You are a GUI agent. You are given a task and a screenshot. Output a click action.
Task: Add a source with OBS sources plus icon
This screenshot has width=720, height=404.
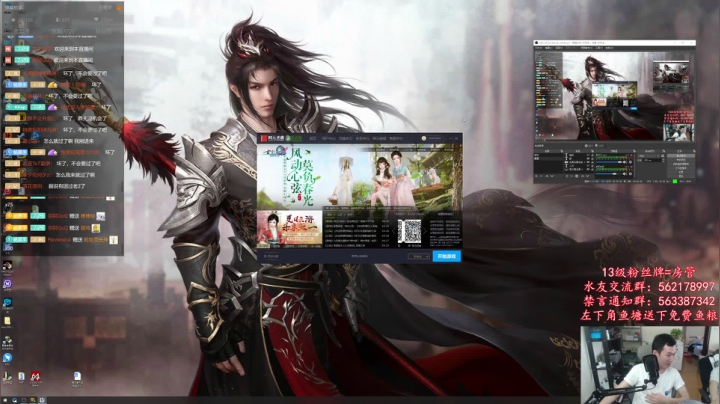point(567,176)
